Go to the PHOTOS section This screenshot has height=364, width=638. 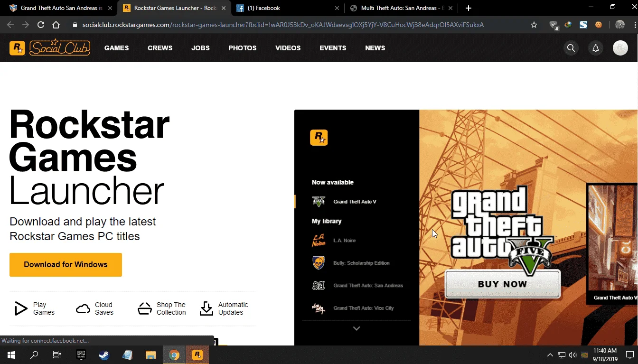[x=243, y=48]
